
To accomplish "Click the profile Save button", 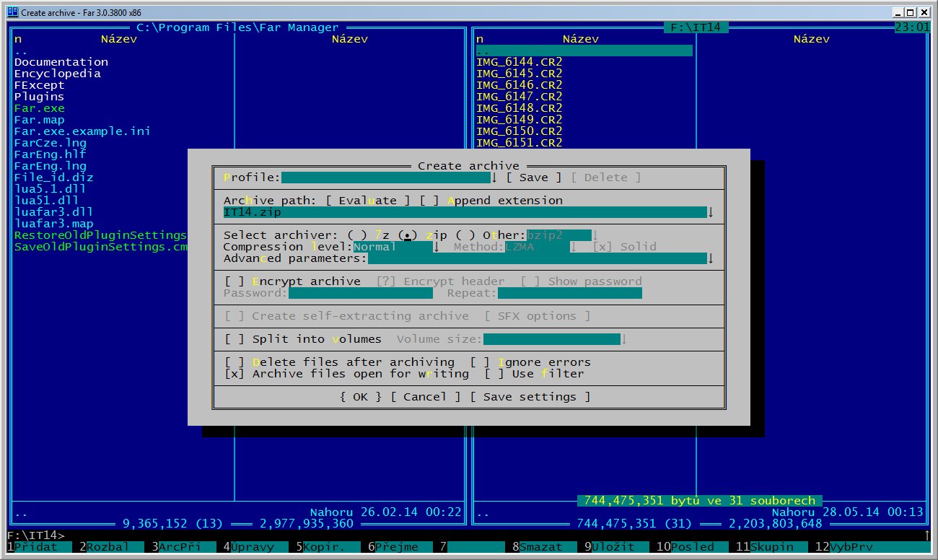I will tap(534, 178).
